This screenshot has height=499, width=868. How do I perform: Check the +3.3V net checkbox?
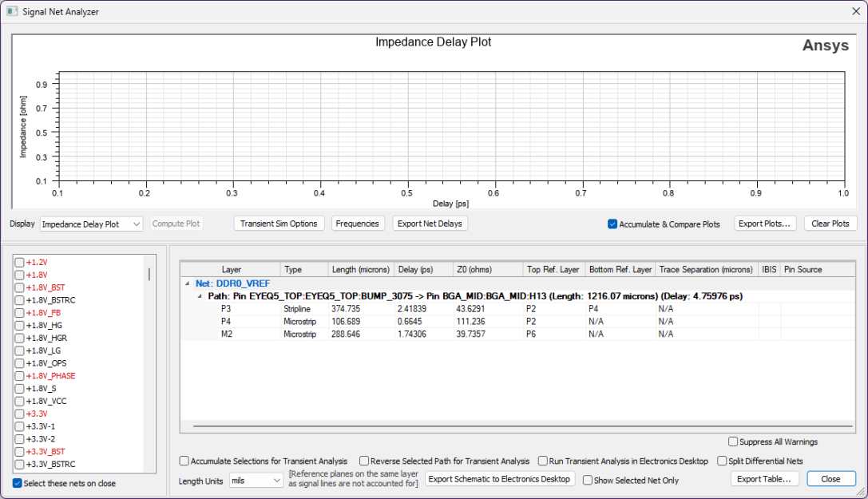tap(19, 414)
